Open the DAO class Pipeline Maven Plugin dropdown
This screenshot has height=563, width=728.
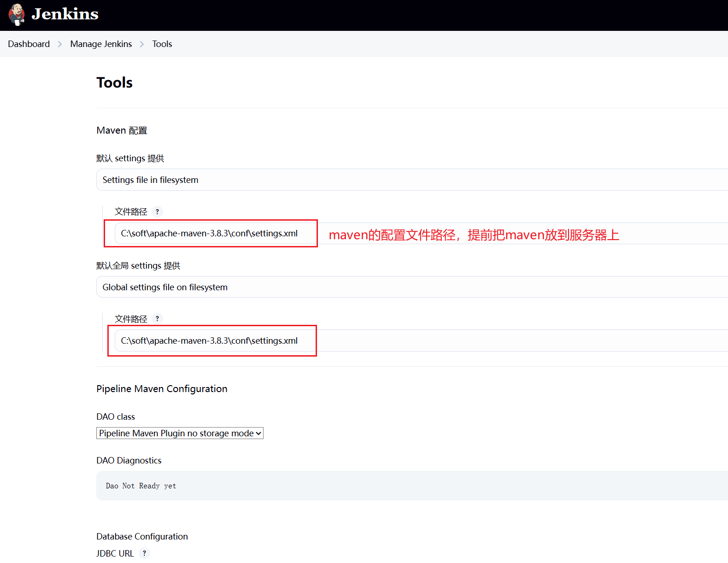click(x=180, y=433)
